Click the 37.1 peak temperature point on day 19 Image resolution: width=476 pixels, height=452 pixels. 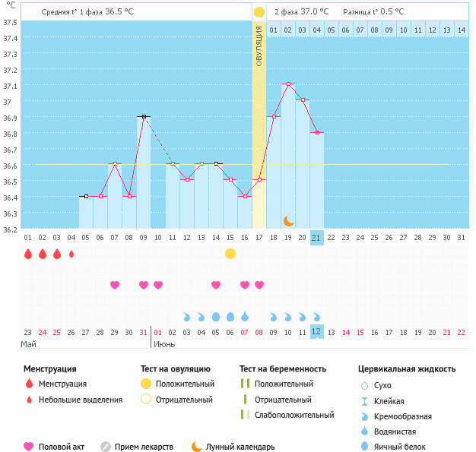(288, 84)
